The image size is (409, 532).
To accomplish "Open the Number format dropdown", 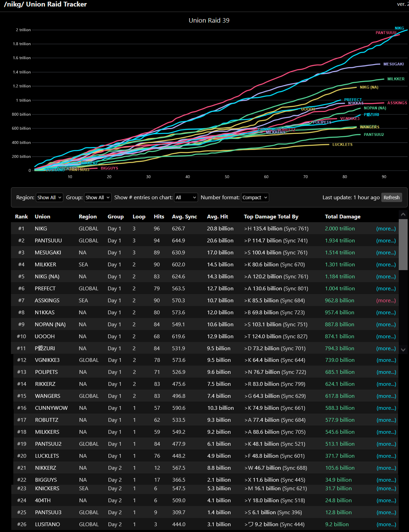I will pos(255,198).
